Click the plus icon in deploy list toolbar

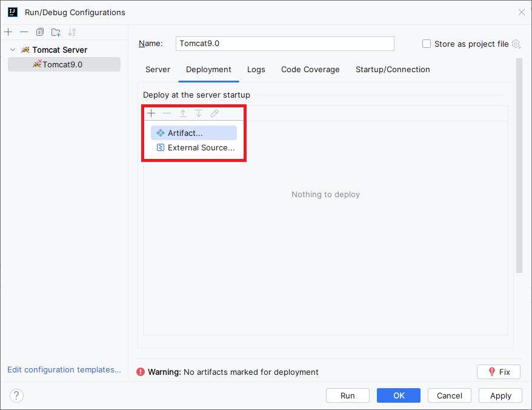151,113
